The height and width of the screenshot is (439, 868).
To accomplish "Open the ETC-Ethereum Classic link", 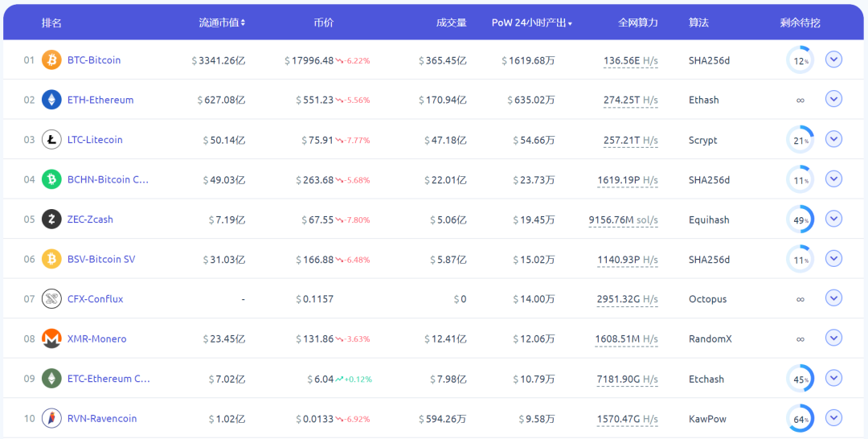I will click(108, 379).
